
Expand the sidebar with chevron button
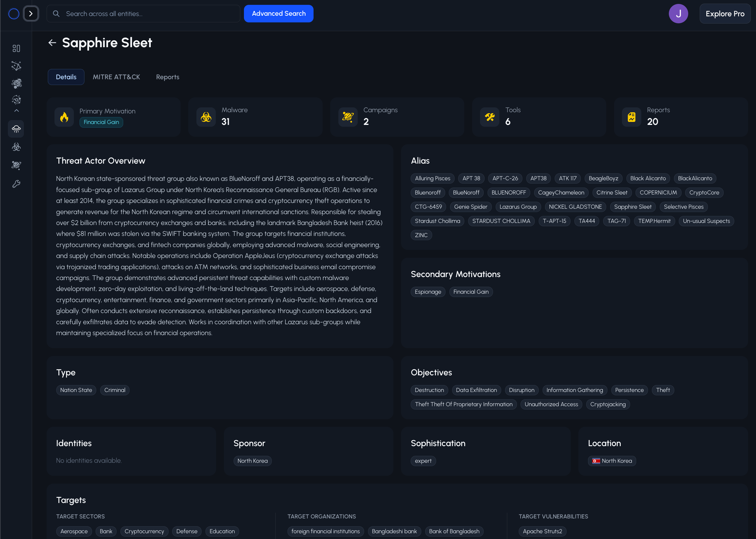(x=31, y=14)
